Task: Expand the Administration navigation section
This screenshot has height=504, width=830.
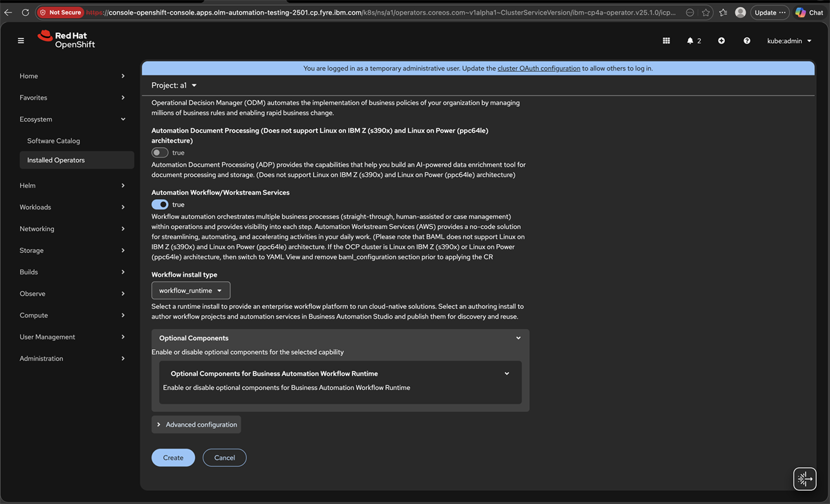Action: [x=73, y=358]
